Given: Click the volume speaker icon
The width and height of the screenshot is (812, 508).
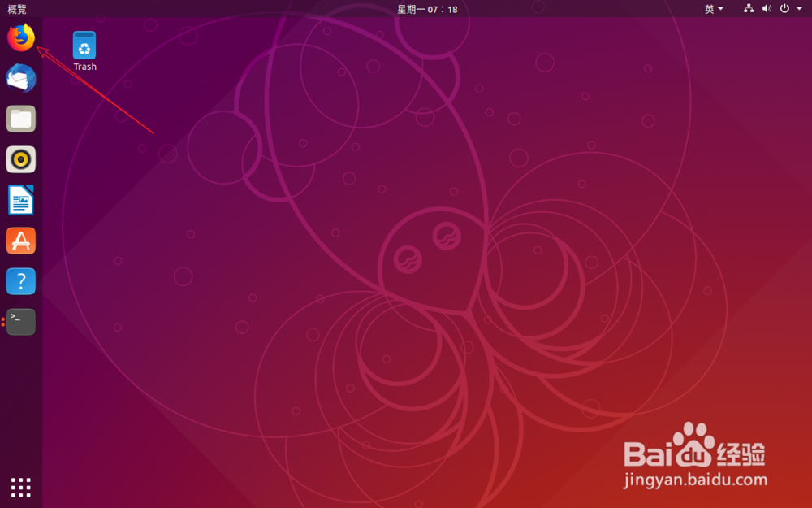Looking at the screenshot, I should [767, 8].
